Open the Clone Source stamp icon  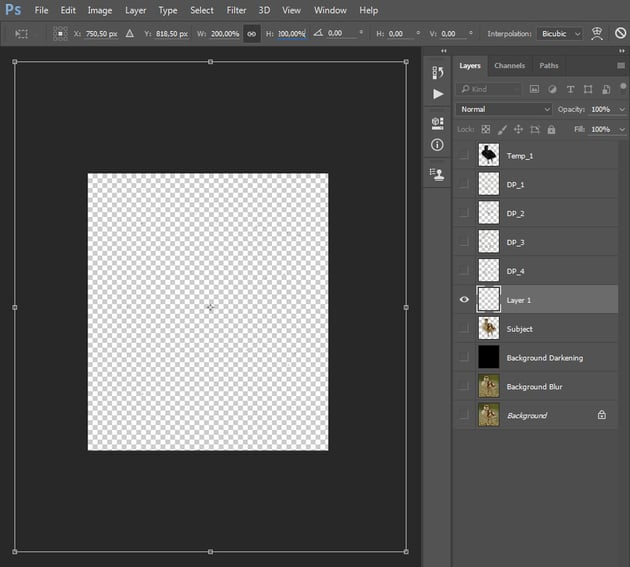pos(437,173)
